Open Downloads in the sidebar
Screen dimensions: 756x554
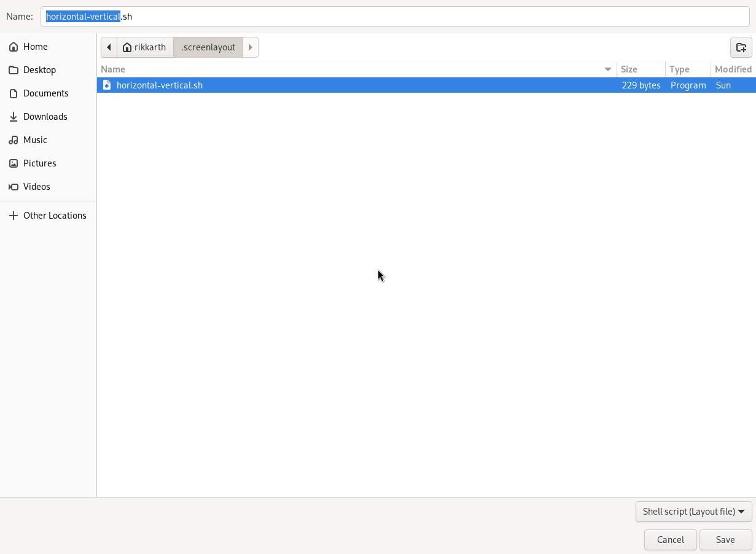click(48, 117)
